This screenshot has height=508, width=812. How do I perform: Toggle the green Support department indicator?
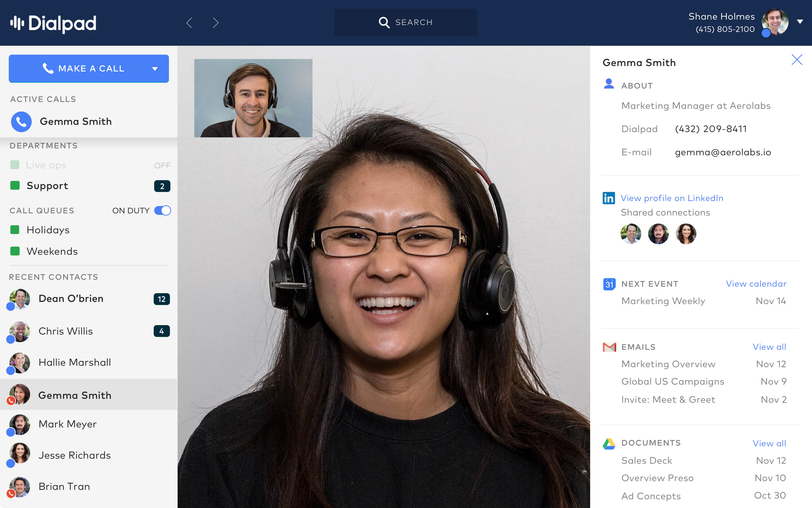15,185
